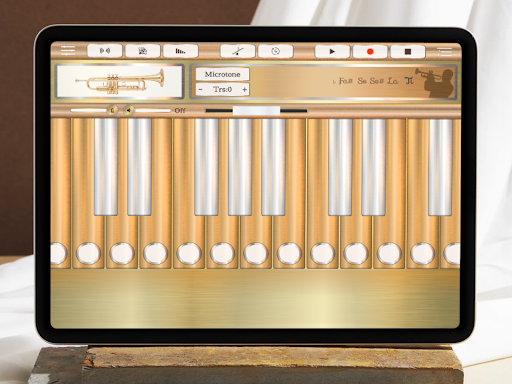This screenshot has height=384, width=512.
Task: Play the lower D gold key
Action: 122,240
